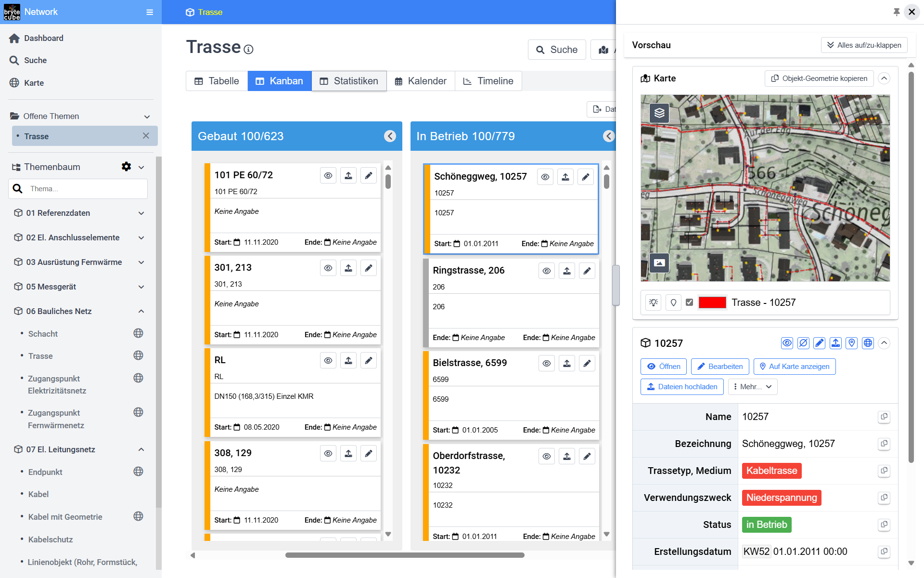
Task: Click the Themenbaum settings gear
Action: (x=126, y=167)
